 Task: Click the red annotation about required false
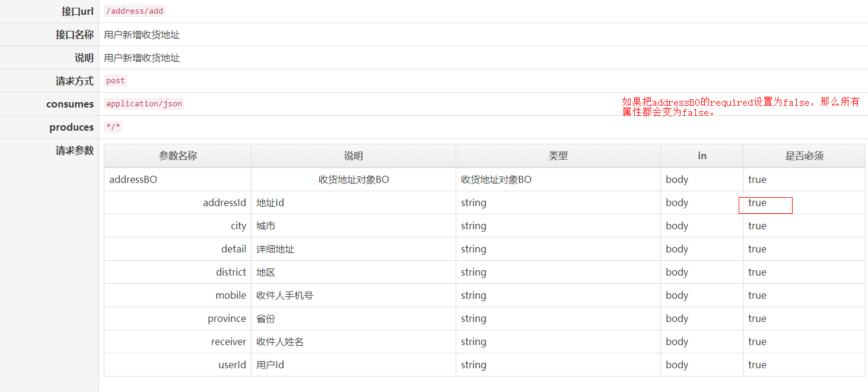click(x=740, y=107)
